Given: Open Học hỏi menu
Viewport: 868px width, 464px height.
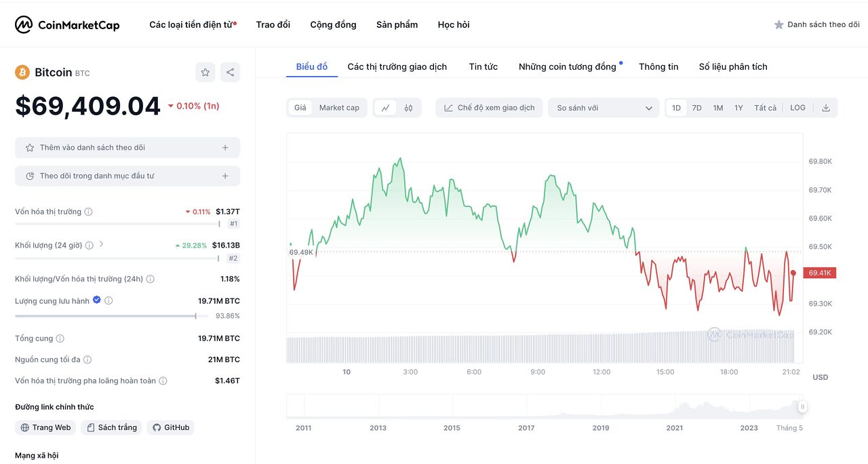Looking at the screenshot, I should coord(454,25).
